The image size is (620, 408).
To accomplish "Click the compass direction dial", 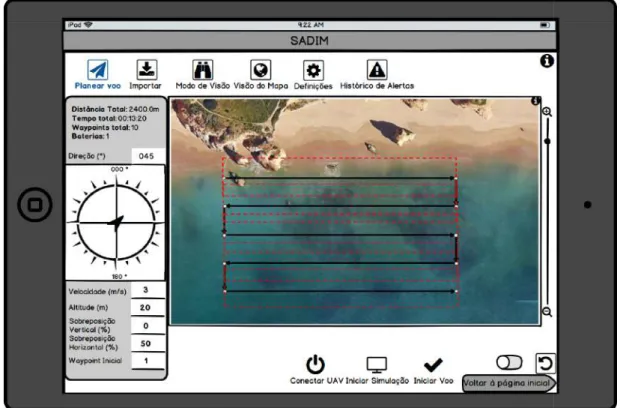I will tap(116, 223).
